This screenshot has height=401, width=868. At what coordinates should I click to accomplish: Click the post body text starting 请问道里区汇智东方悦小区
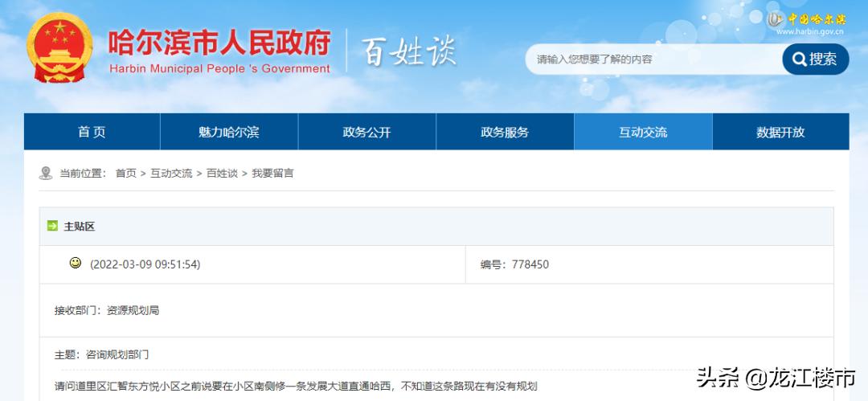click(x=296, y=386)
